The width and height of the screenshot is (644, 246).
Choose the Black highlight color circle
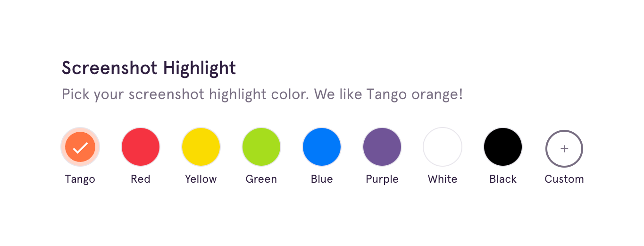pos(503,147)
